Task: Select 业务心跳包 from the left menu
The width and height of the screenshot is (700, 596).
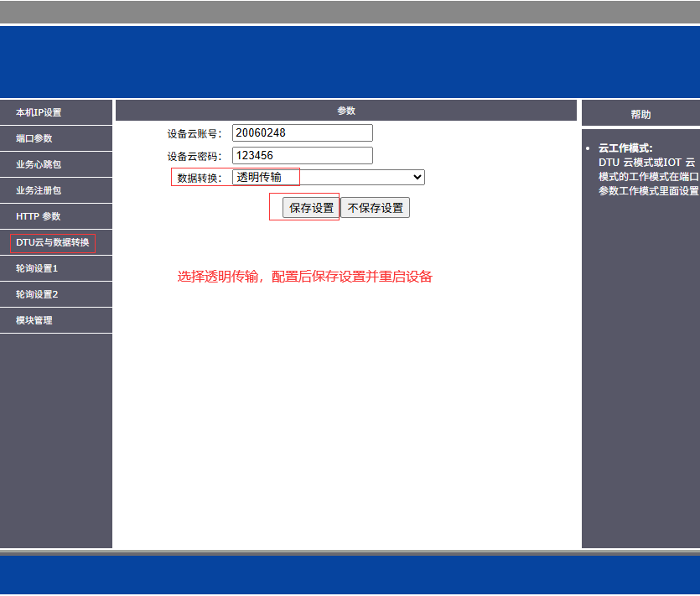Action: pyautogui.click(x=39, y=164)
